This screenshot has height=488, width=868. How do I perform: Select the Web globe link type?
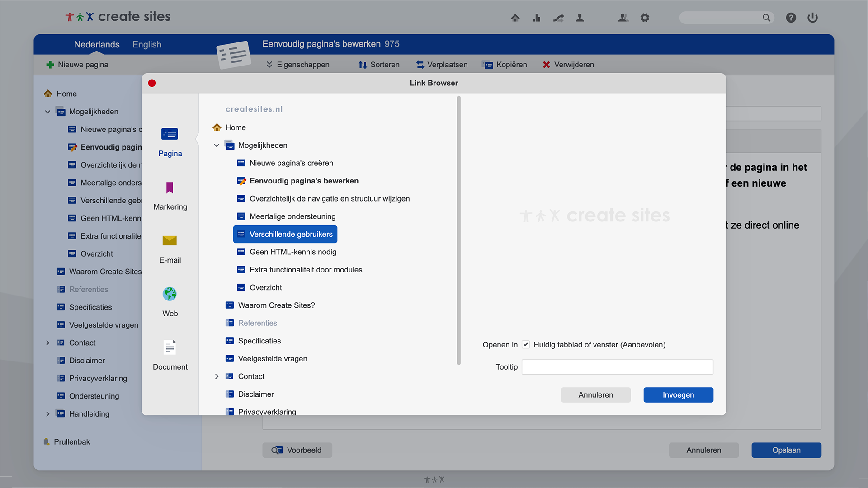(x=170, y=303)
